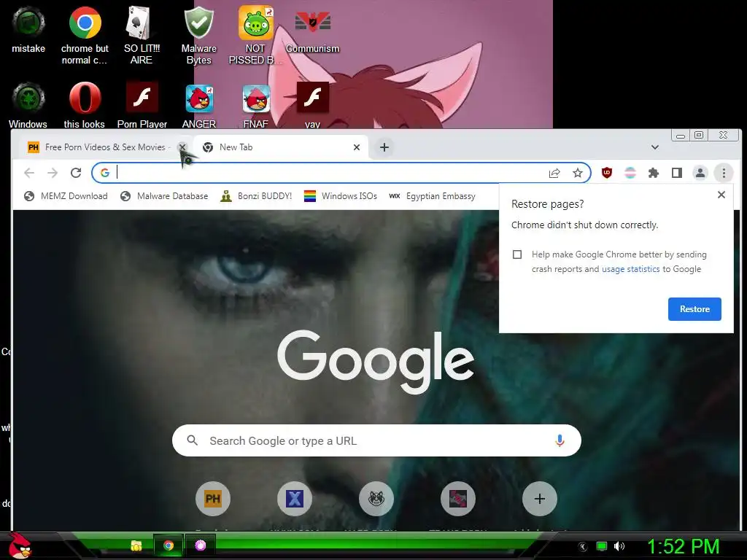This screenshot has width=747, height=560.
Task: Open the fourth shortcut tile, dark with red
Action: pyautogui.click(x=458, y=499)
